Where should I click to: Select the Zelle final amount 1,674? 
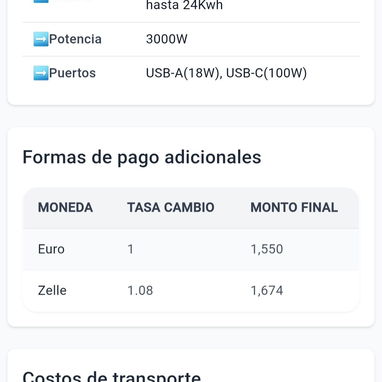click(267, 291)
